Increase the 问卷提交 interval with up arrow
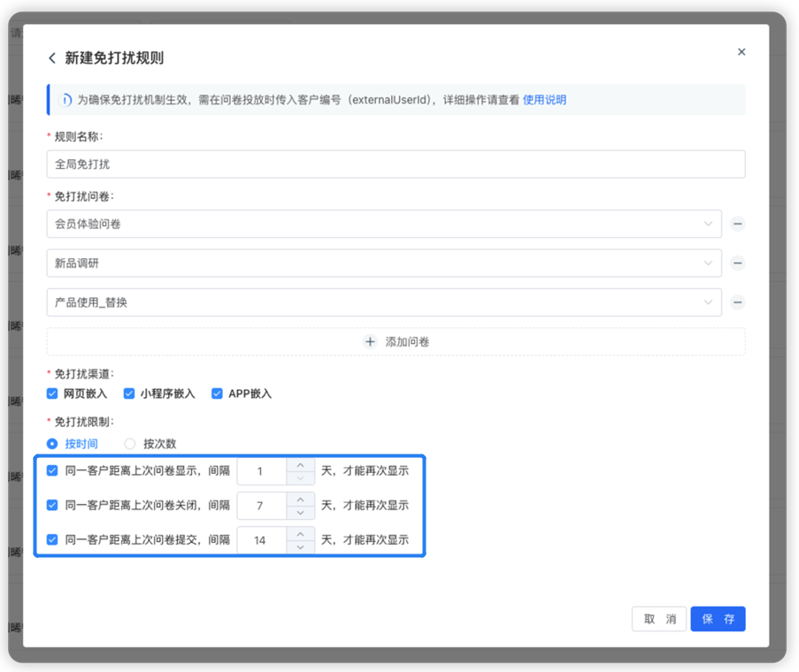 point(301,534)
